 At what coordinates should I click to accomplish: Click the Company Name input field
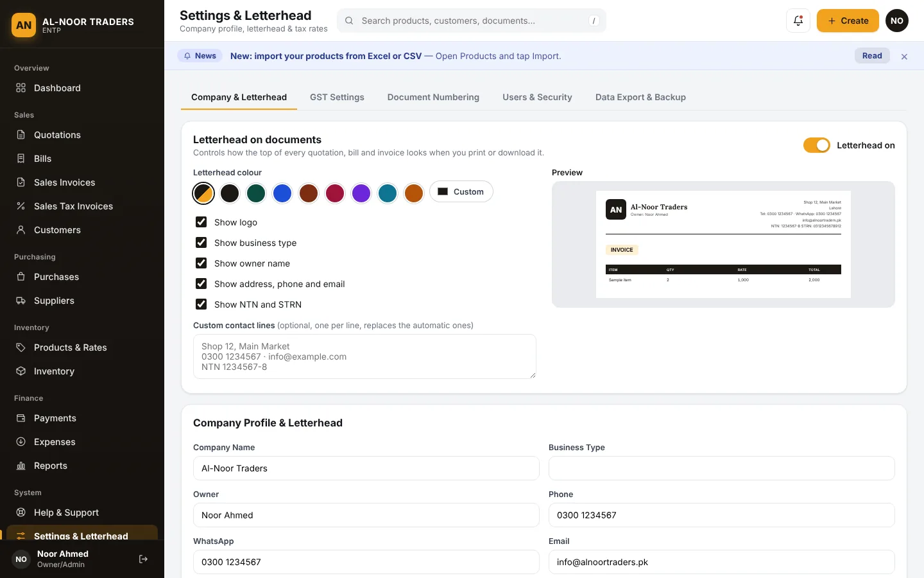pyautogui.click(x=366, y=468)
